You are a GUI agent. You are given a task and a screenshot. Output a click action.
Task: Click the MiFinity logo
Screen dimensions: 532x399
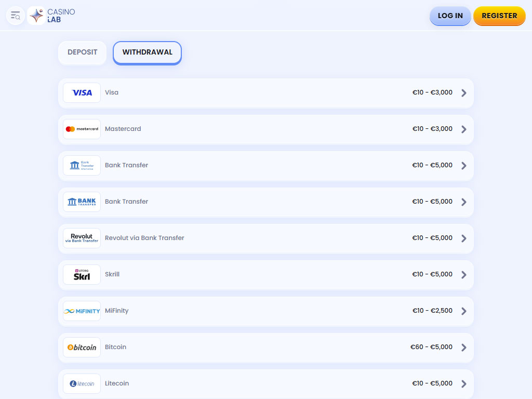pyautogui.click(x=82, y=311)
